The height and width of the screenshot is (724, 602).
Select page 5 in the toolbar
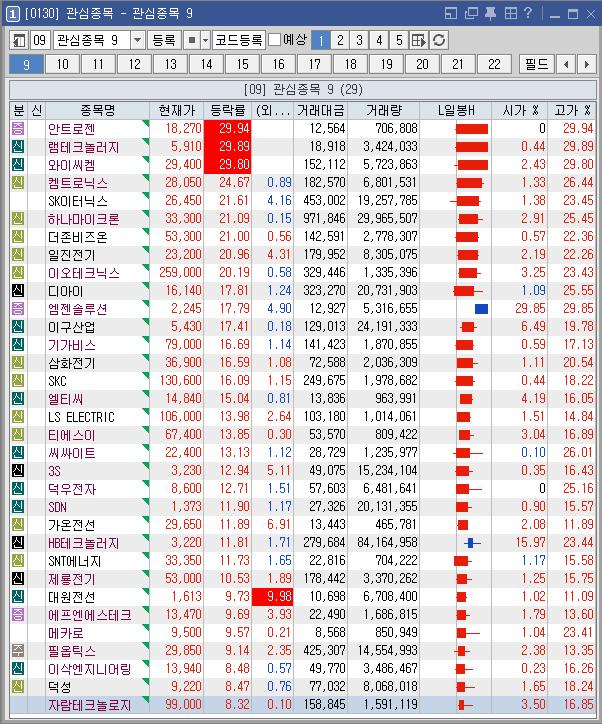pos(399,40)
